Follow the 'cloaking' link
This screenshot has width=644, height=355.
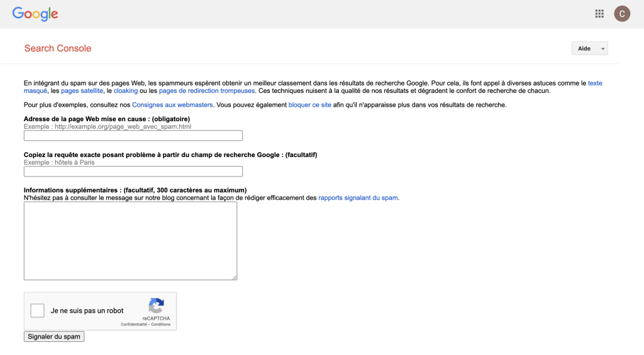[125, 90]
